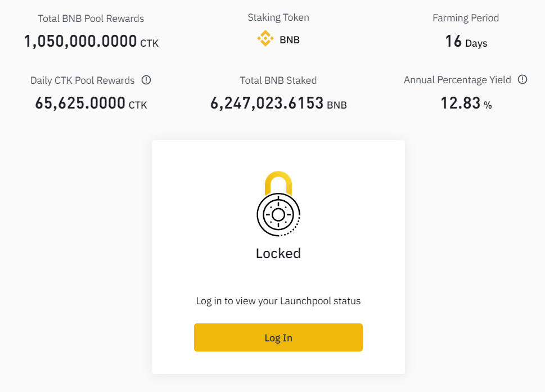Click the Farming Period label
The image size is (545, 392).
coord(465,18)
